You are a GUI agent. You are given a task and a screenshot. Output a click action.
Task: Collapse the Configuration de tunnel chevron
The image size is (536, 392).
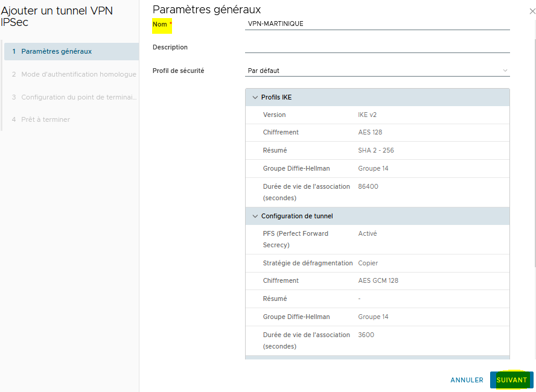click(x=255, y=216)
